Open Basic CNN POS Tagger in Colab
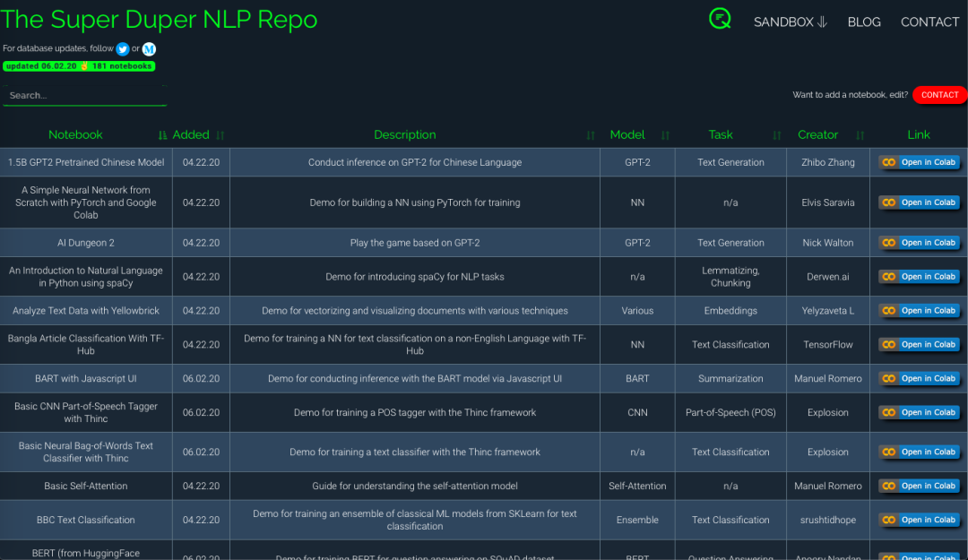The height and width of the screenshot is (560, 968). 920,412
